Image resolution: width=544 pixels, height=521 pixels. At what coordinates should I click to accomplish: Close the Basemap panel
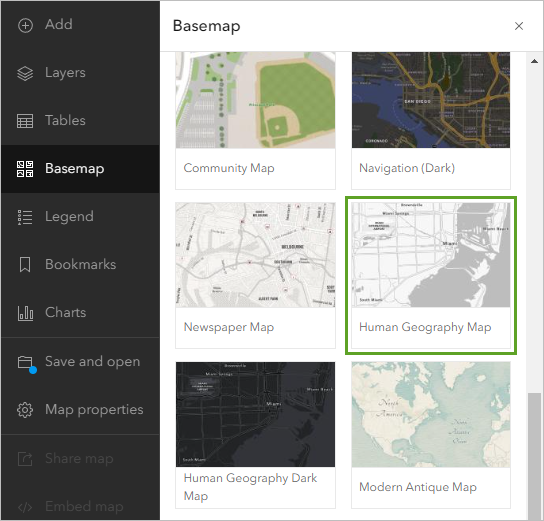[519, 26]
